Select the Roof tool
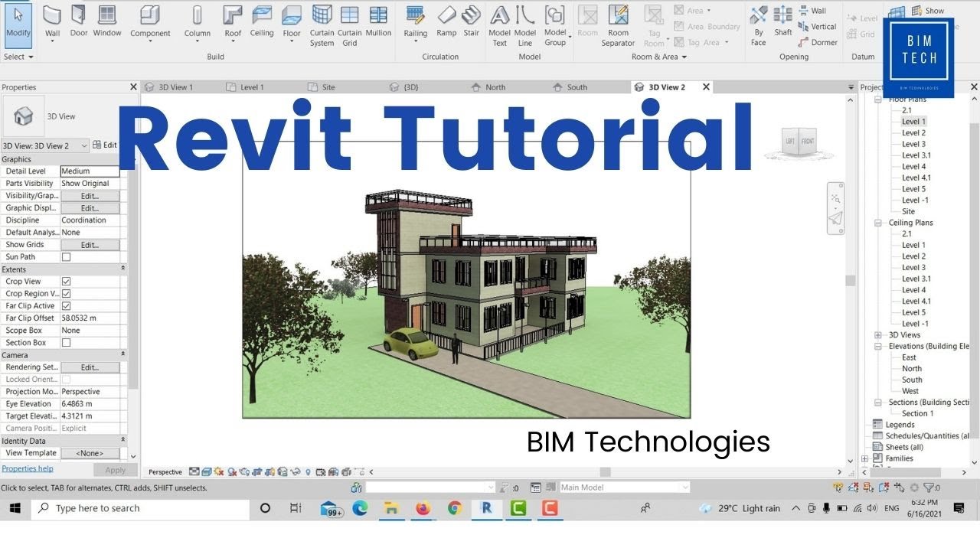Image resolution: width=980 pixels, height=551 pixels. 233,21
